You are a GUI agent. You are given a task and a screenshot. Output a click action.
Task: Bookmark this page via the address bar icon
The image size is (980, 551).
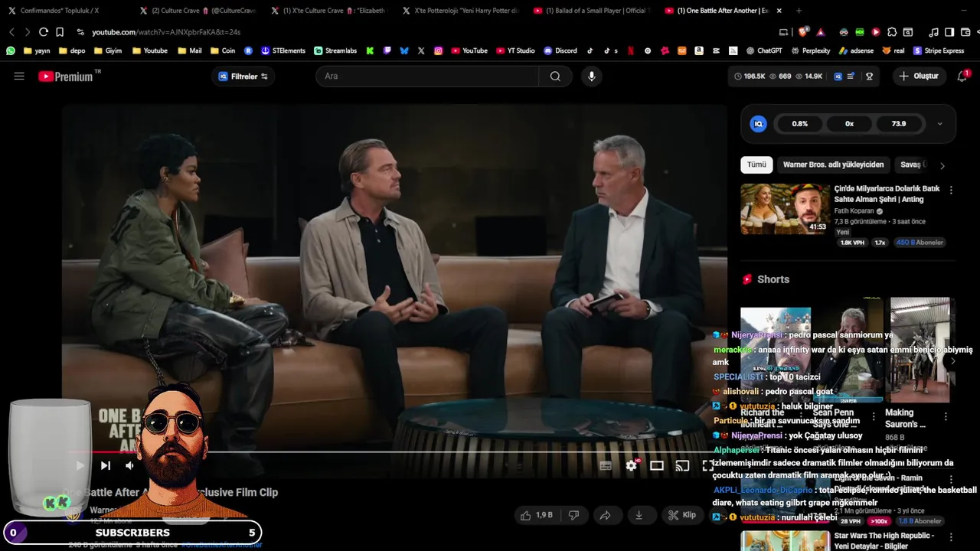click(x=60, y=32)
